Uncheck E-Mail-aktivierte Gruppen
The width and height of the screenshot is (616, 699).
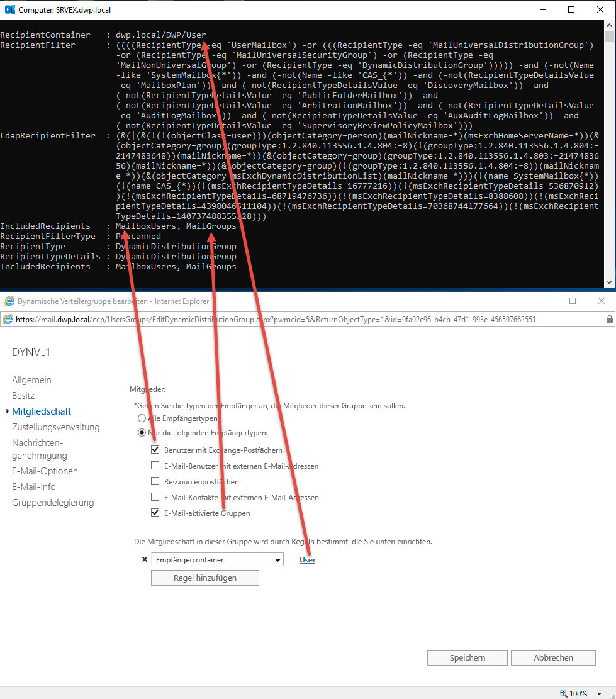pos(155,513)
